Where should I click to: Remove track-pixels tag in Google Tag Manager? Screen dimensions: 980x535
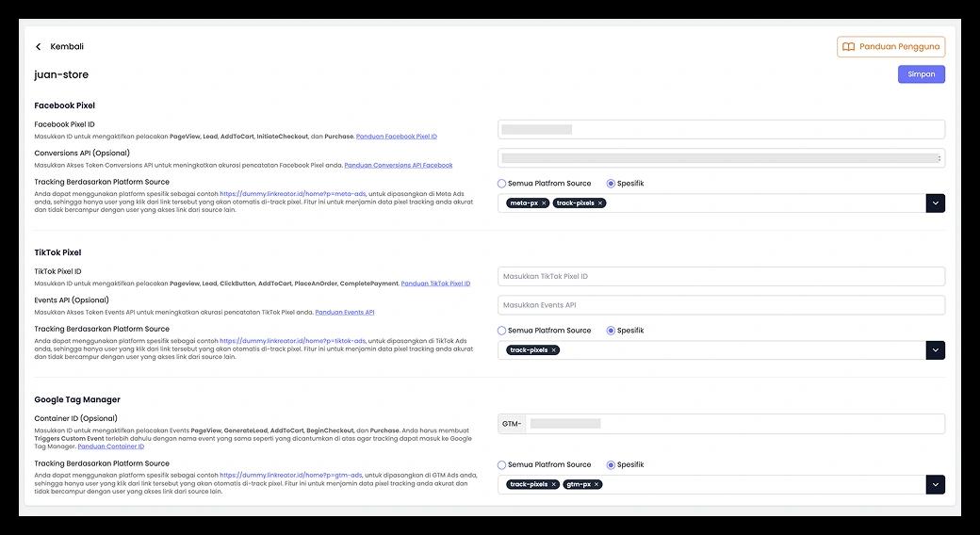click(554, 485)
